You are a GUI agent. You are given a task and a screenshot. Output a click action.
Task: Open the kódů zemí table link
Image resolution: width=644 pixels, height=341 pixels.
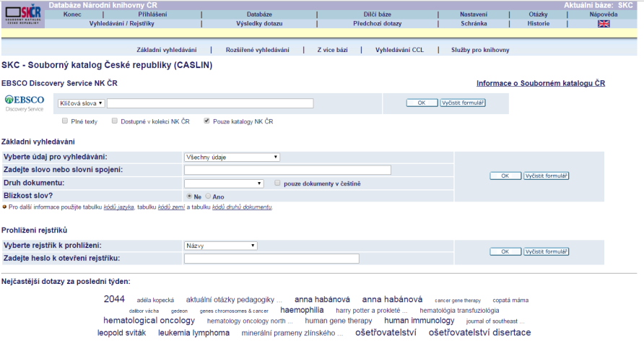(171, 207)
